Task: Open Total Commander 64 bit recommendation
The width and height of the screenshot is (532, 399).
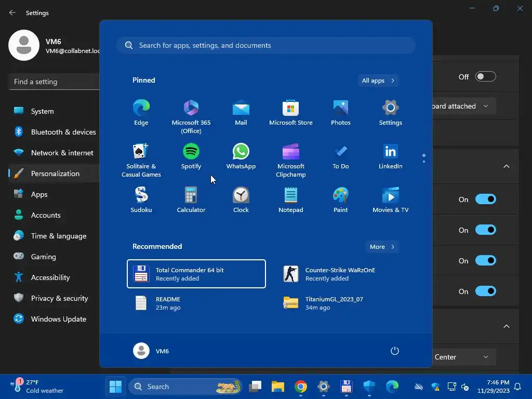Action: coord(196,274)
